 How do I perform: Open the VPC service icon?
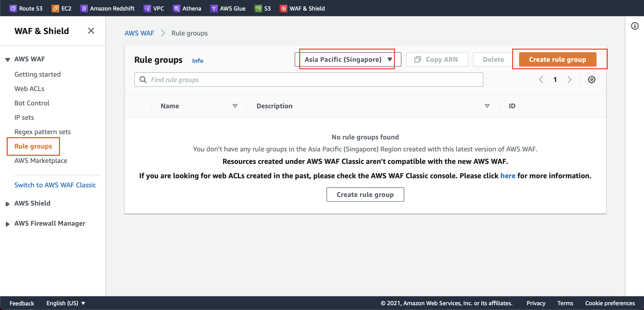tap(147, 8)
